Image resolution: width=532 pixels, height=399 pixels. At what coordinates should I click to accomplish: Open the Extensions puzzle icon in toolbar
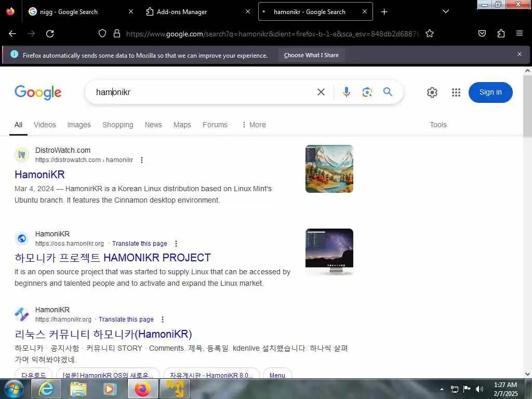click(x=501, y=33)
